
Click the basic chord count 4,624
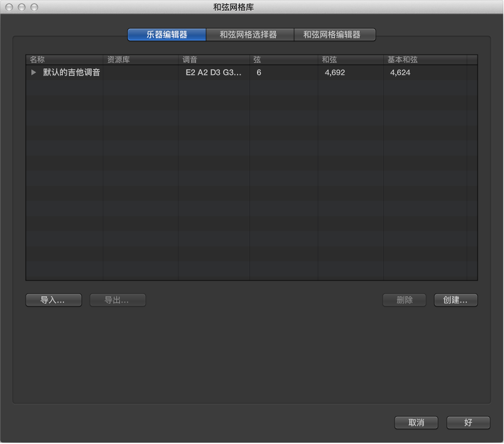pos(400,72)
